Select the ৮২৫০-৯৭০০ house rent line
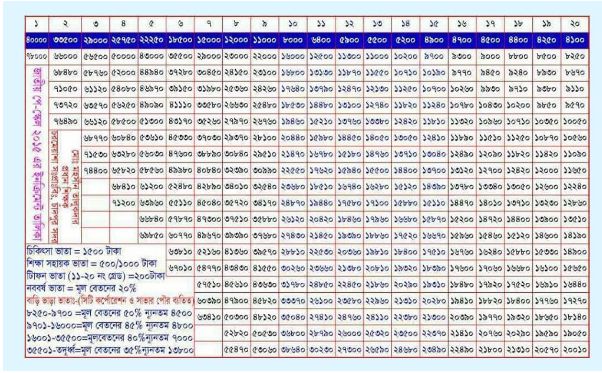 click(110, 313)
